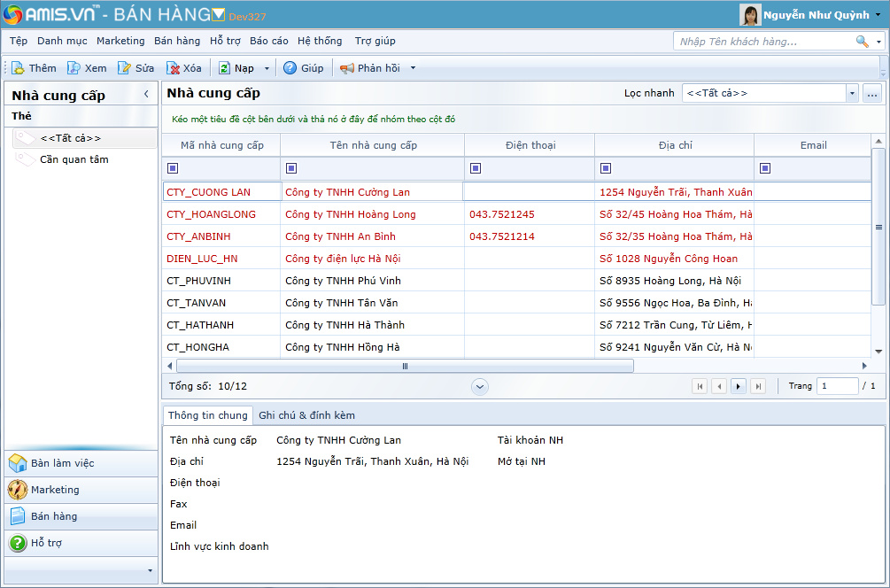This screenshot has height=588, width=890.
Task: Collapse the Nhà cung cấp sidebar panel
Action: tap(146, 94)
